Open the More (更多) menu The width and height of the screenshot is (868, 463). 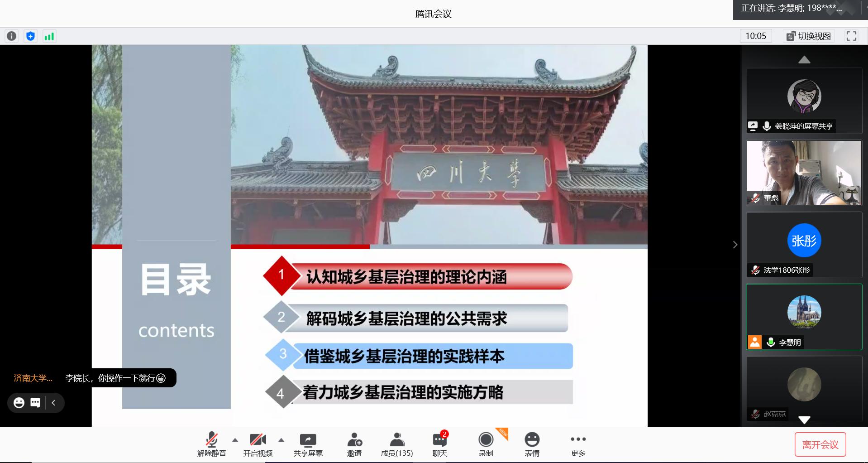(x=578, y=444)
